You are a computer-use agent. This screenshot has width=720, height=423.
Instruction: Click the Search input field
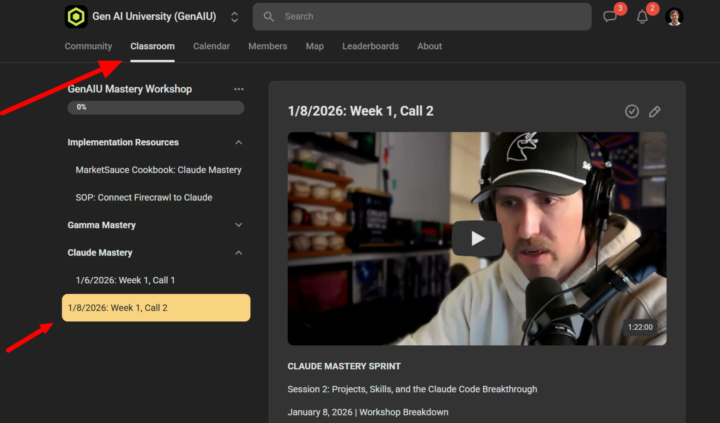tap(422, 17)
